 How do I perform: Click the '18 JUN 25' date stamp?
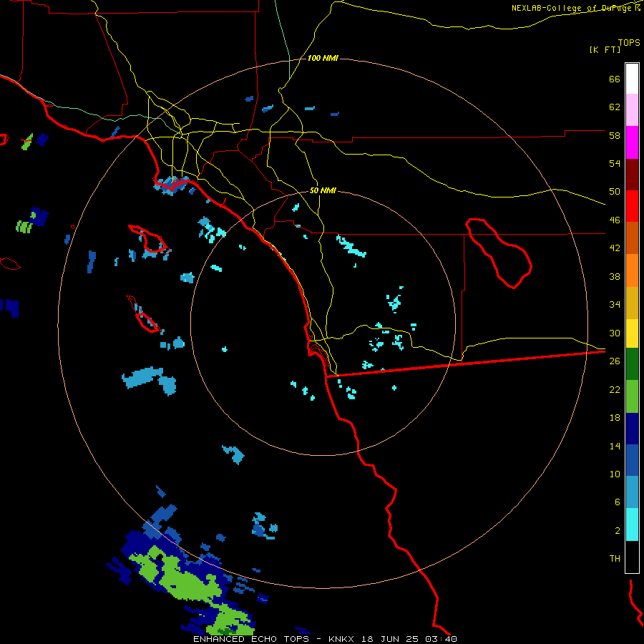click(390, 639)
